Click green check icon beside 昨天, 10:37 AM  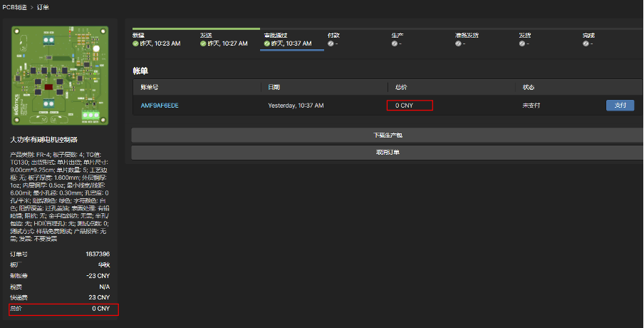(267, 43)
